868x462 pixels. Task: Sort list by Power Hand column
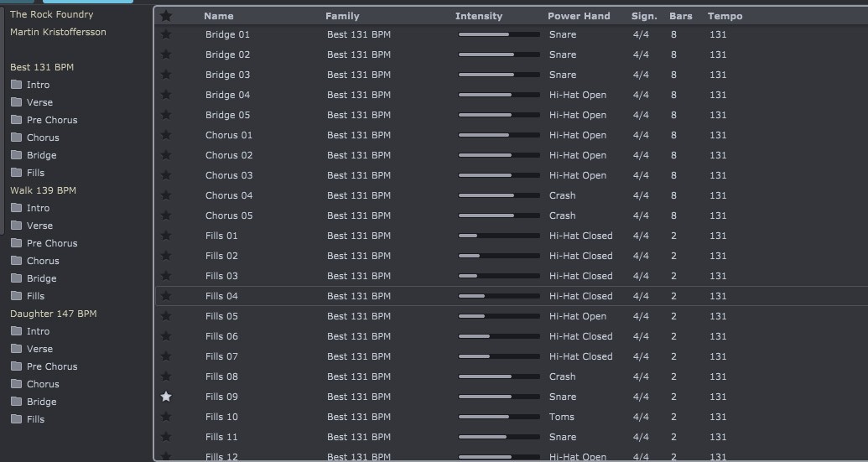click(x=579, y=16)
